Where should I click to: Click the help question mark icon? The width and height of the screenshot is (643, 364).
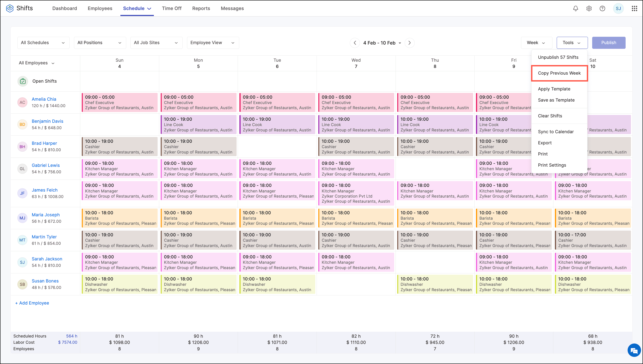602,8
